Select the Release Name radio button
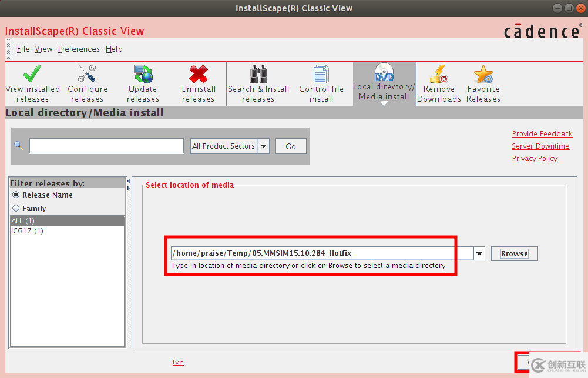Image resolution: width=588 pixels, height=378 pixels. click(x=15, y=195)
